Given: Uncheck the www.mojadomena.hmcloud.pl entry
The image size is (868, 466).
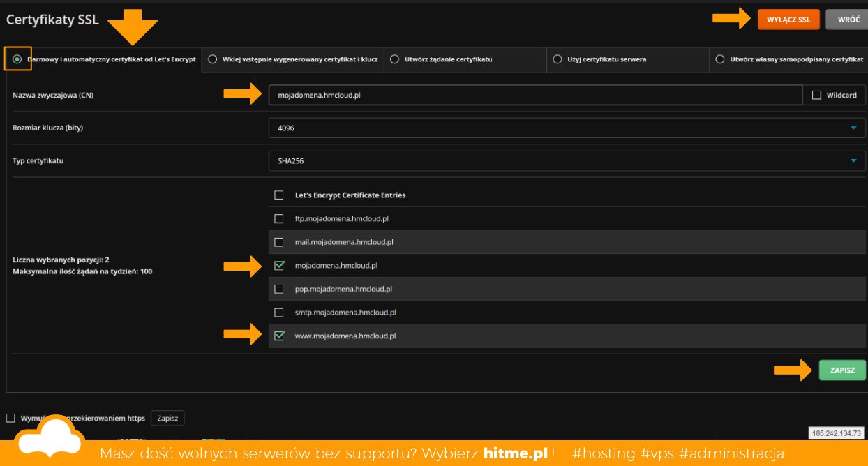Looking at the screenshot, I should [x=279, y=336].
